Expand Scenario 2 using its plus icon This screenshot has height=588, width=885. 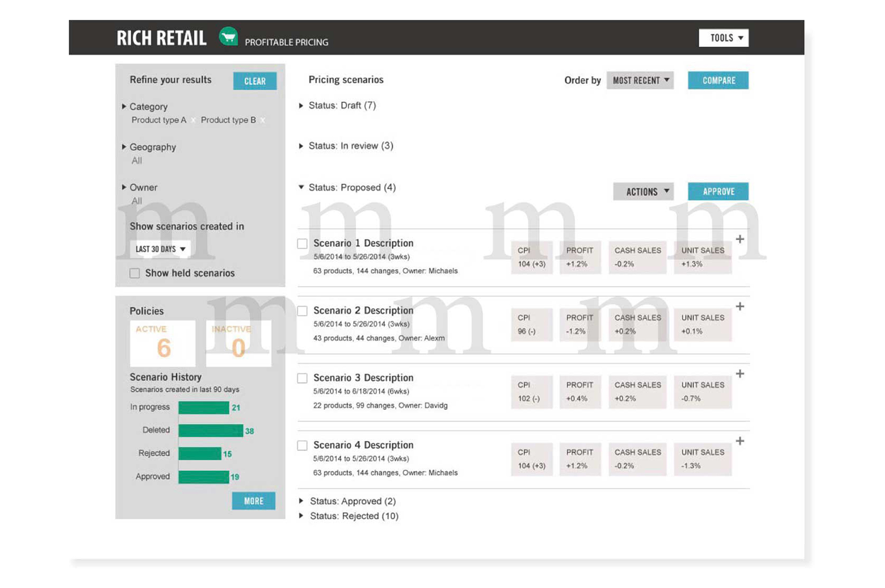(x=740, y=307)
